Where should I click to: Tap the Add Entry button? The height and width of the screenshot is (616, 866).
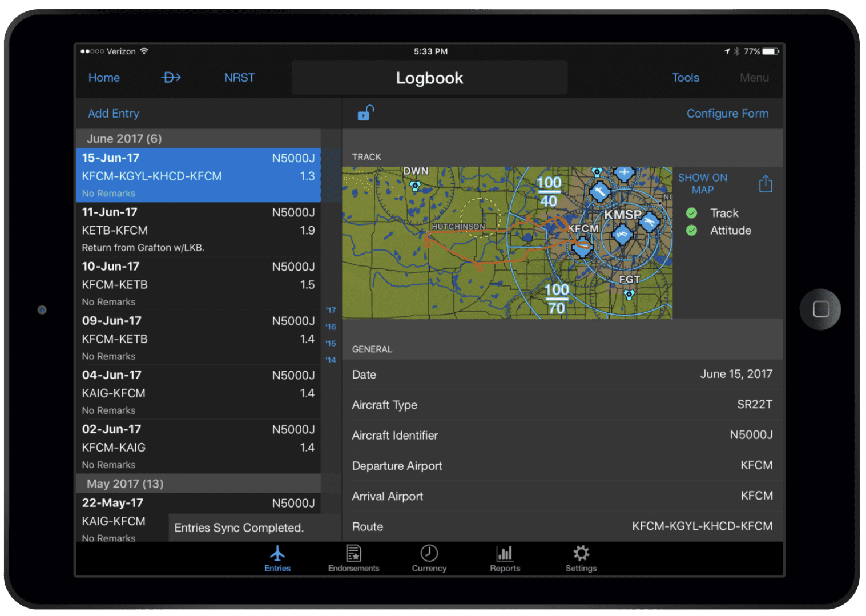[x=114, y=114]
